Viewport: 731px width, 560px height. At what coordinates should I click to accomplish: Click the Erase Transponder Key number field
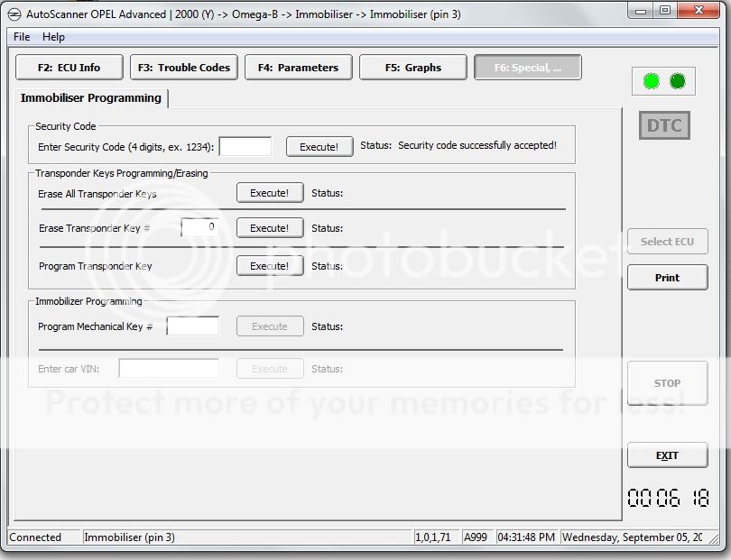pyautogui.click(x=199, y=228)
